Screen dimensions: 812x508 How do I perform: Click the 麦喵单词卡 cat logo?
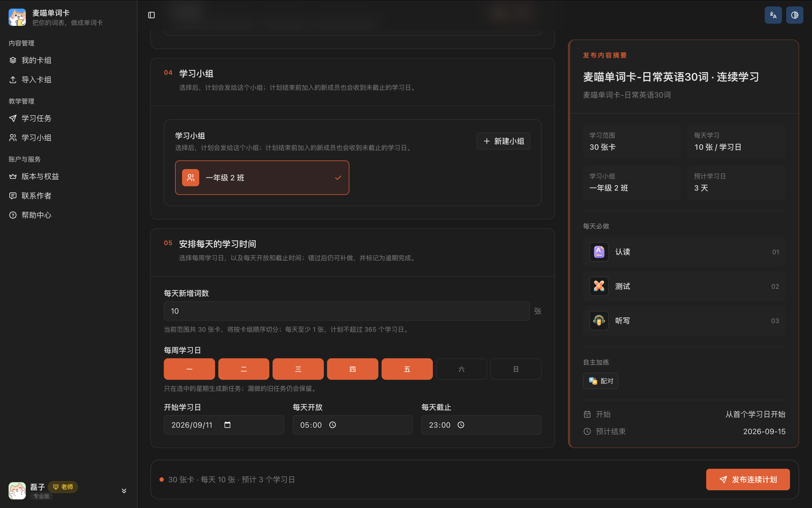(17, 17)
